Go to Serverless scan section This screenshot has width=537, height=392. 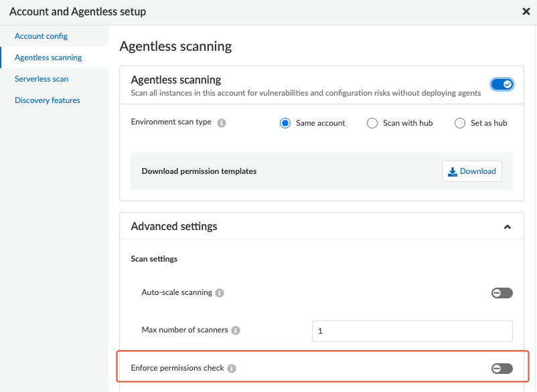tap(42, 79)
